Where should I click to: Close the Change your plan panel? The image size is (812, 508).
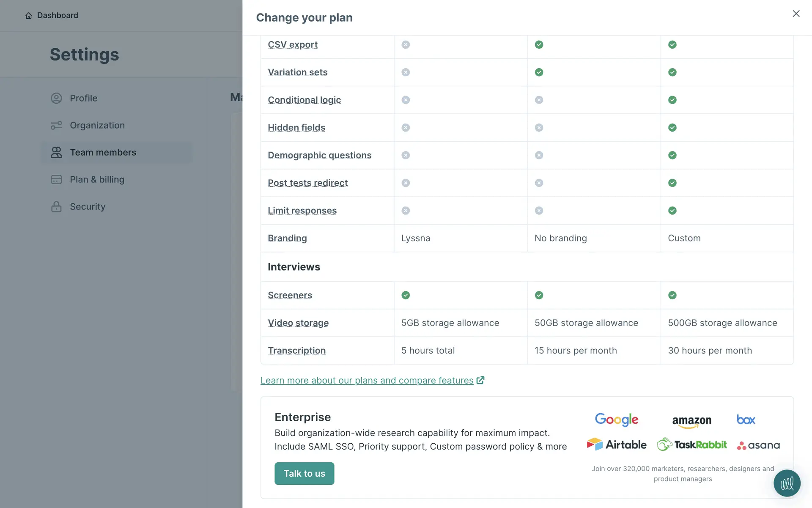point(796,14)
